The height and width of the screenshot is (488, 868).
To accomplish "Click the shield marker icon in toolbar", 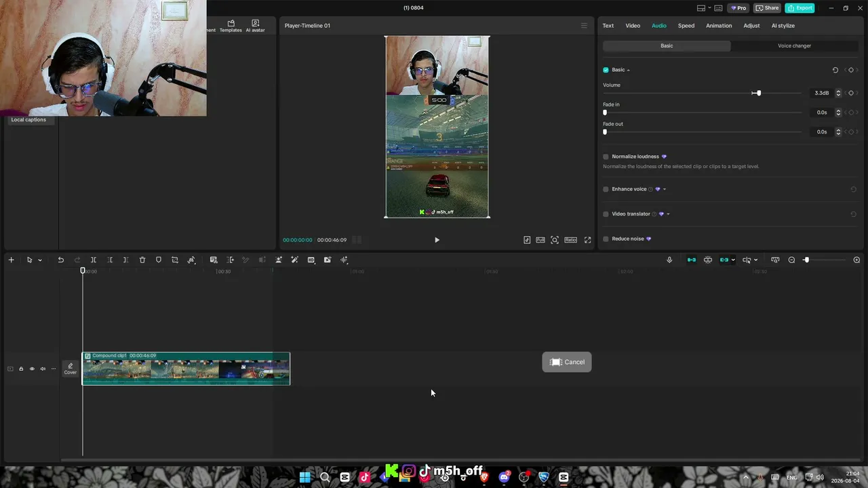I will 159,260.
